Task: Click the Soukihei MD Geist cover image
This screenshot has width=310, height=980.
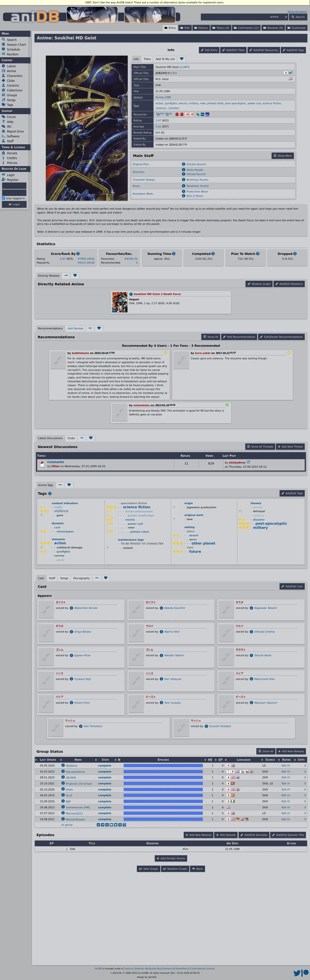Action: click(87, 128)
